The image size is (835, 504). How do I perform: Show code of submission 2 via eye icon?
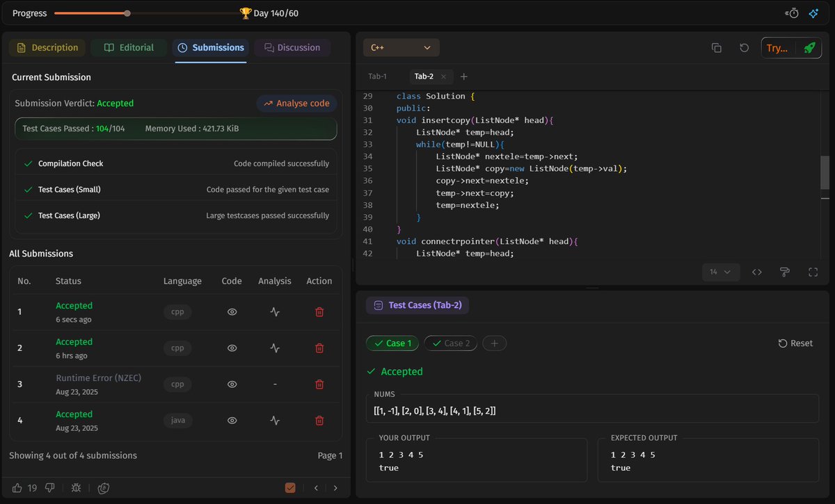(232, 348)
